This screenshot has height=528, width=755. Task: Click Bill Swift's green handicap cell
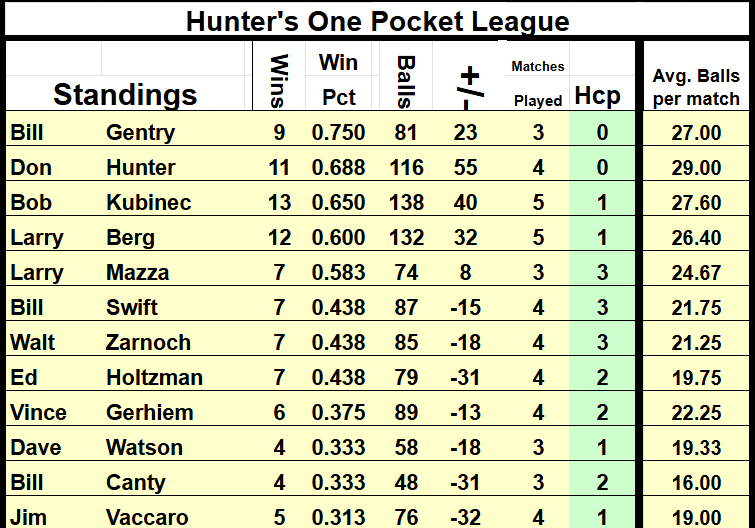click(602, 307)
